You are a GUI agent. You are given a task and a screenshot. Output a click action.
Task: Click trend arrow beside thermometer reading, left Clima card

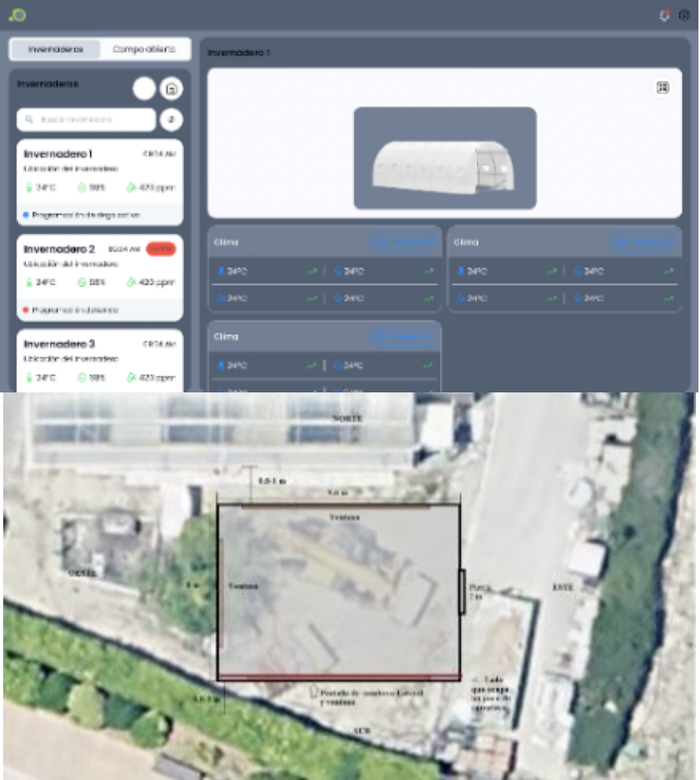[x=312, y=271]
